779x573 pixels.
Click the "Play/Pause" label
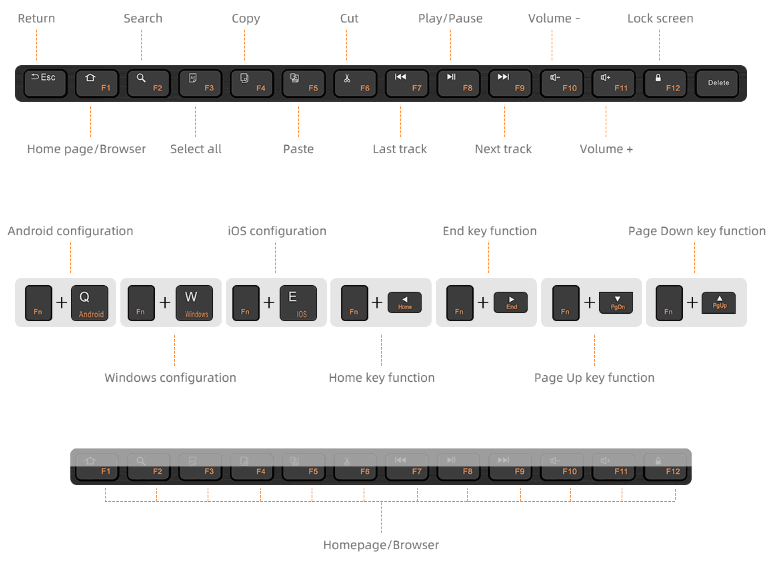click(x=450, y=18)
